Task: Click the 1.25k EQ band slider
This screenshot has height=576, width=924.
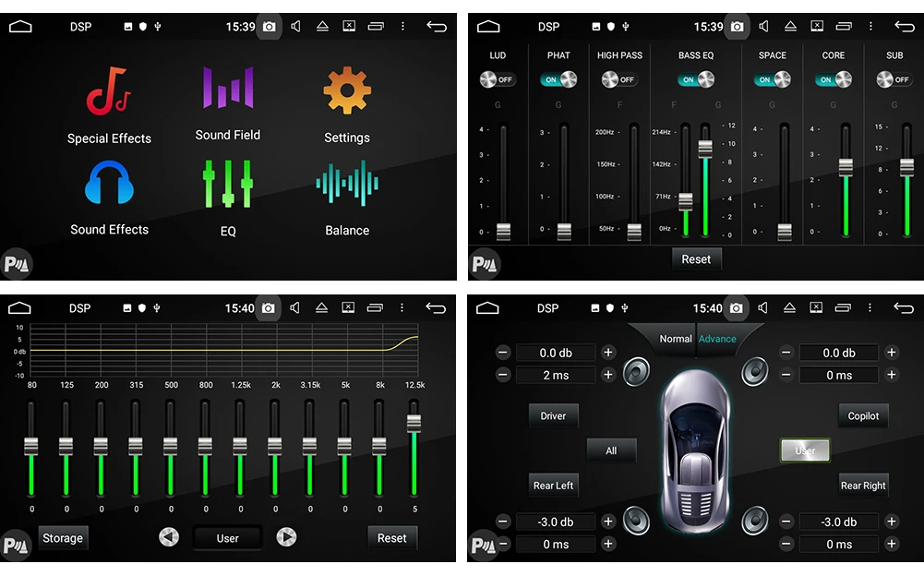Action: click(x=240, y=448)
